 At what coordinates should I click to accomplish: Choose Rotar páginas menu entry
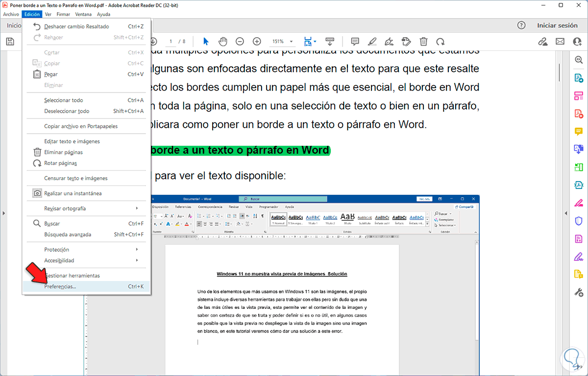pos(86,163)
